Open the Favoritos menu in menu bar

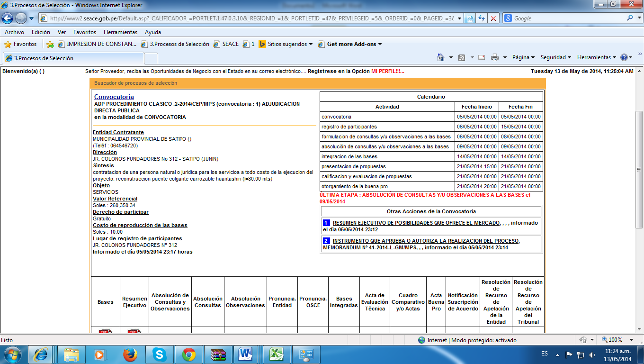(x=85, y=32)
